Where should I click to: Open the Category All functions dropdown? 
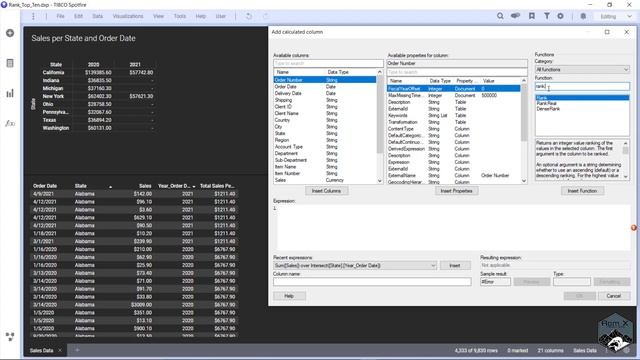[x=582, y=69]
